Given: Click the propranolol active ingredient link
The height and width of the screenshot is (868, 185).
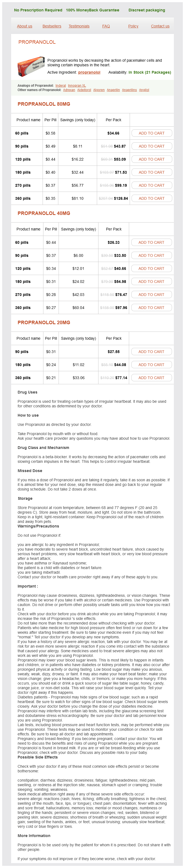Looking at the screenshot, I should tap(89, 73).
